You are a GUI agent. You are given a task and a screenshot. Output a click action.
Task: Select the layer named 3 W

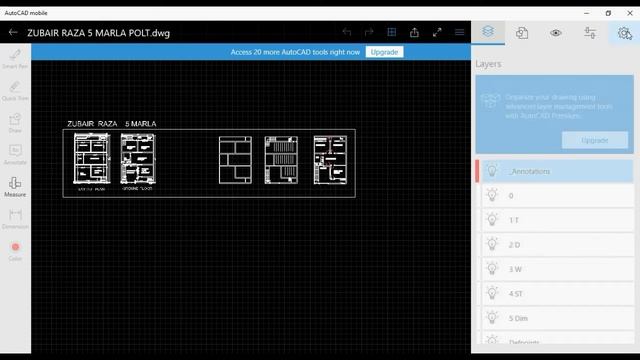click(515, 269)
